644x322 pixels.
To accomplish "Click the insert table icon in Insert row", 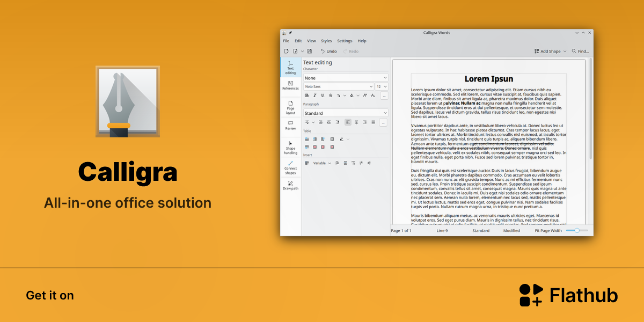I will tap(307, 163).
